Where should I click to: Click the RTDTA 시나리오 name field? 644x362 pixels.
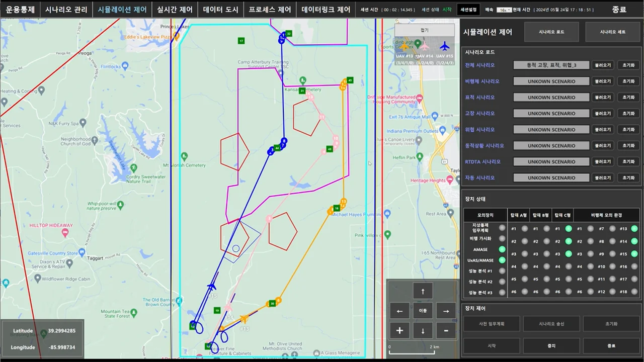pyautogui.click(x=551, y=162)
